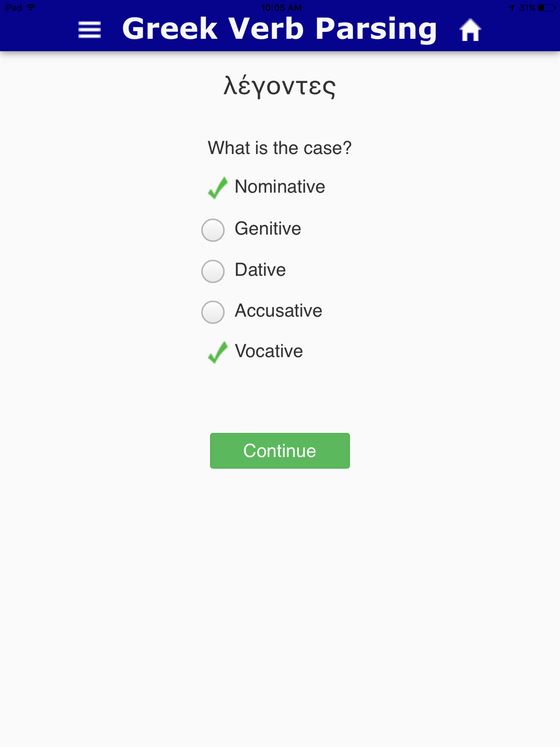
Task: Select the Dative radio button
Action: coord(213,271)
